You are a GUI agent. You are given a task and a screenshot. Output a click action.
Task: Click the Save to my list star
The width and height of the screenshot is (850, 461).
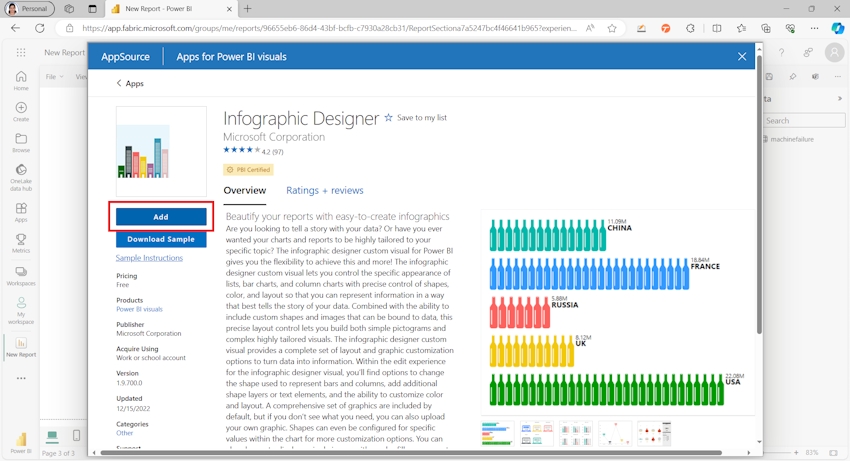pyautogui.click(x=389, y=118)
